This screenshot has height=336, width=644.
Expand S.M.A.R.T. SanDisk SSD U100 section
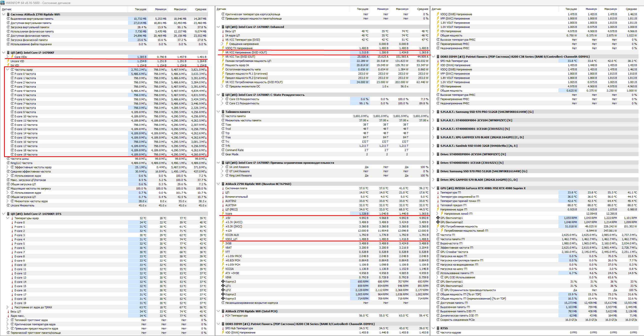click(x=433, y=146)
